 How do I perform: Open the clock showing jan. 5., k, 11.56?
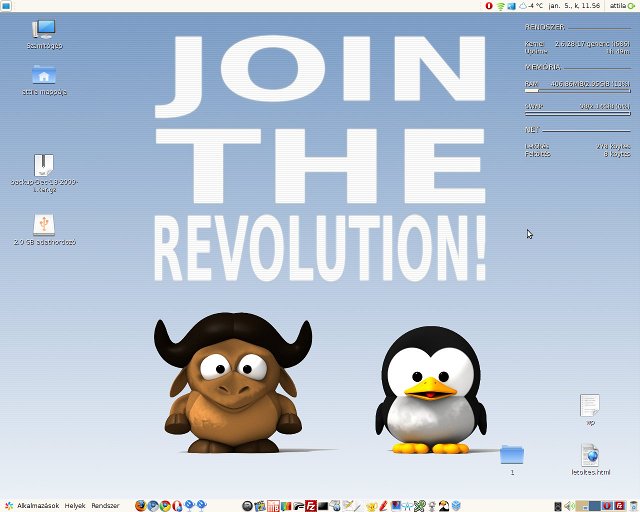[574, 6]
